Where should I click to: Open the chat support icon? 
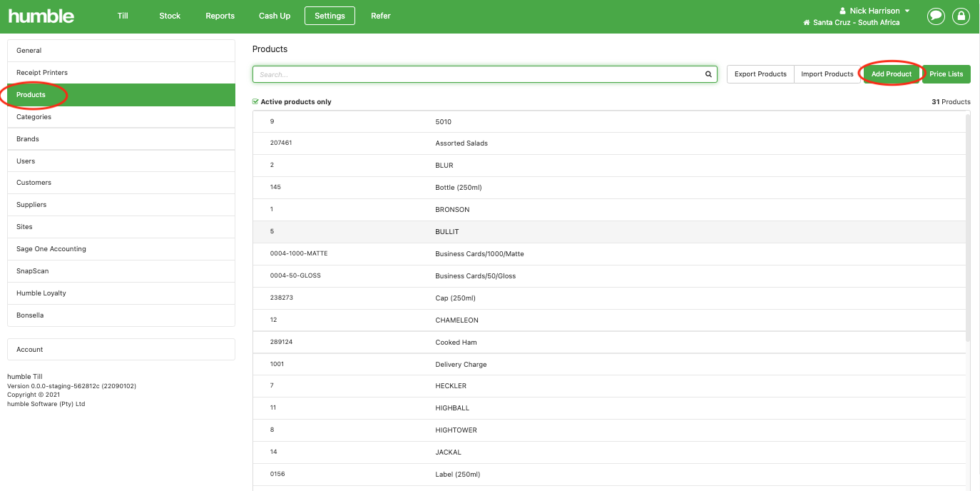(936, 16)
